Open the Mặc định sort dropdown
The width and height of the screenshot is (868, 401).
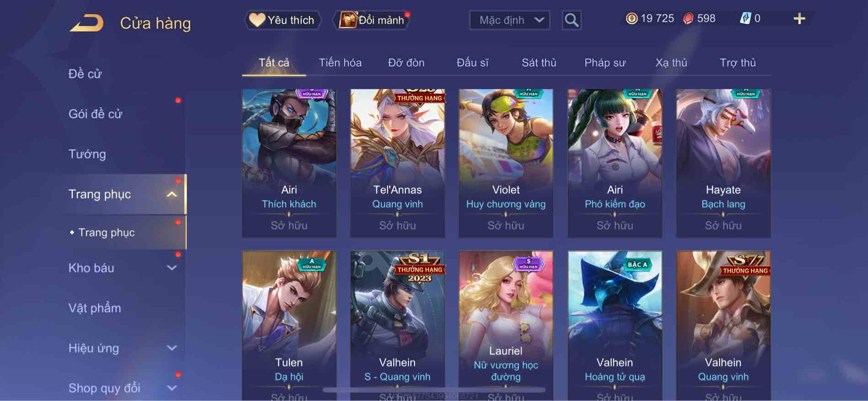click(x=509, y=20)
